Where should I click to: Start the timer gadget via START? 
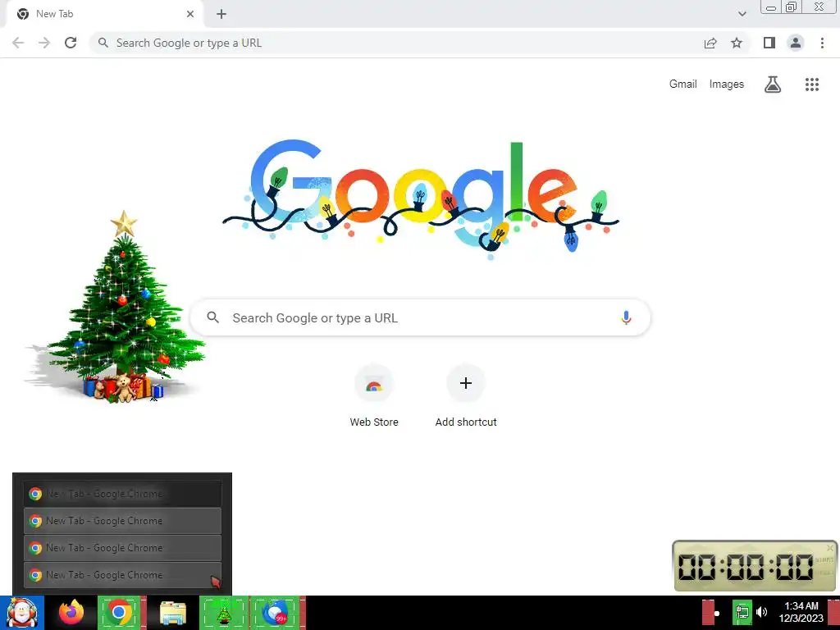[824, 559]
